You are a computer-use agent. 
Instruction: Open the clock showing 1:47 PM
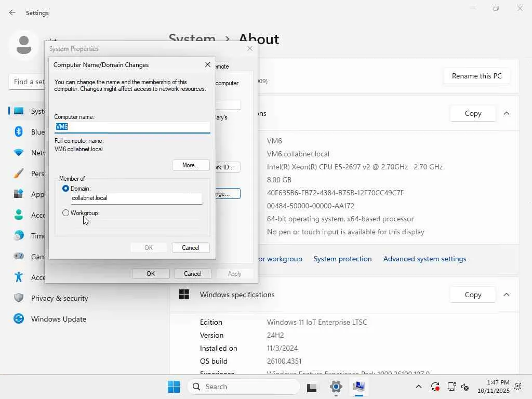pos(494,387)
